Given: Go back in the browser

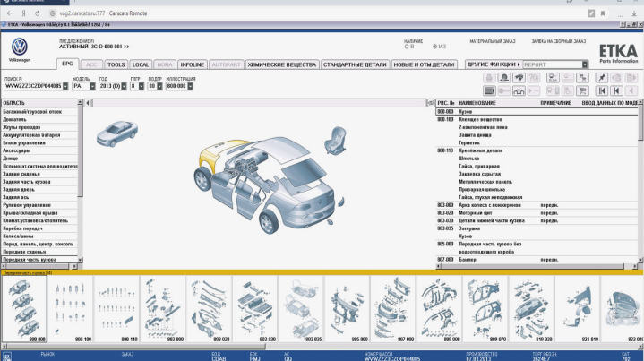Looking at the screenshot, I should pyautogui.click(x=10, y=13).
